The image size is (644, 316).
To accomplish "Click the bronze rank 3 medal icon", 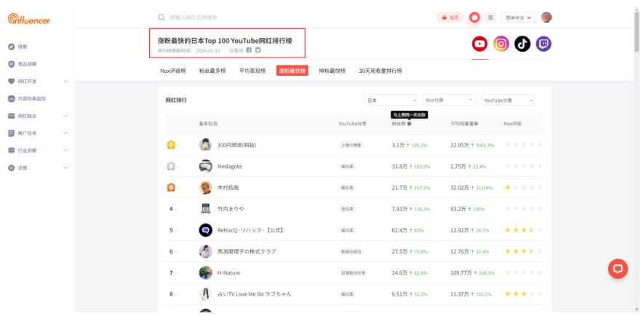I will pyautogui.click(x=171, y=187).
